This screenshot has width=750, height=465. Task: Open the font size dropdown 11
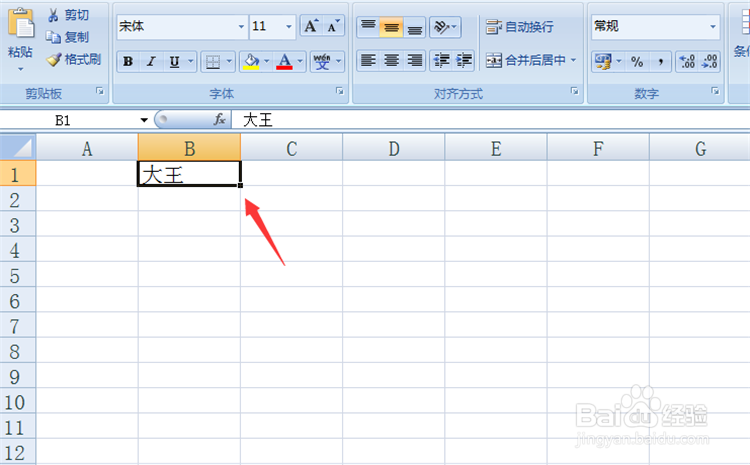coord(288,26)
